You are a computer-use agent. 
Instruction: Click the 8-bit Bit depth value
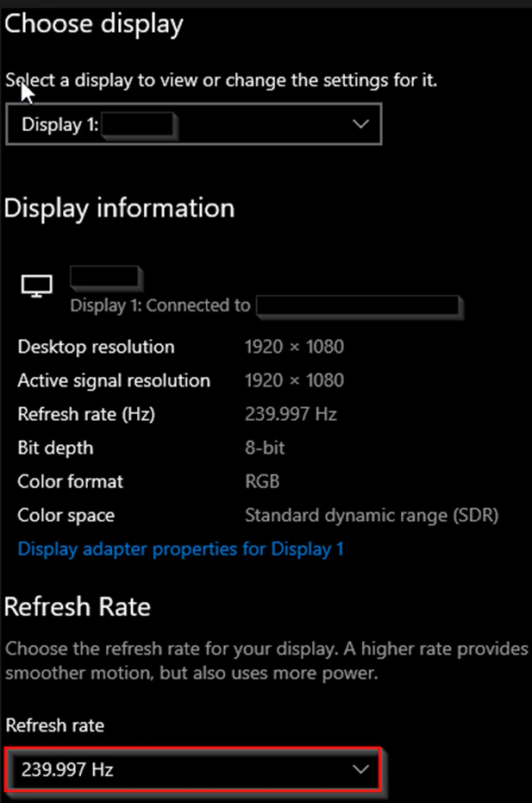click(x=264, y=448)
